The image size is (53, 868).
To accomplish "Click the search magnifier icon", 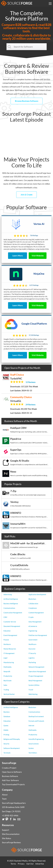I will (x=9, y=47).
